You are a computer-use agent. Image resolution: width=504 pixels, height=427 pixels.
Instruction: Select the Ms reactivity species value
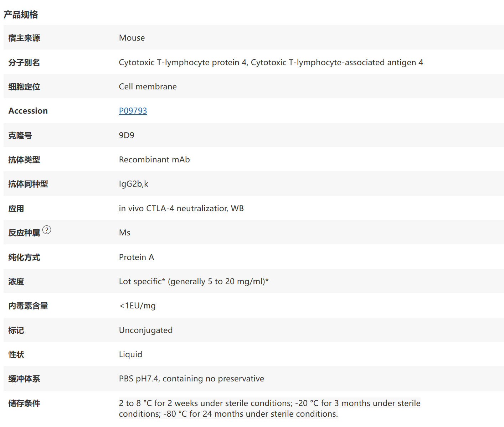pyautogui.click(x=125, y=233)
